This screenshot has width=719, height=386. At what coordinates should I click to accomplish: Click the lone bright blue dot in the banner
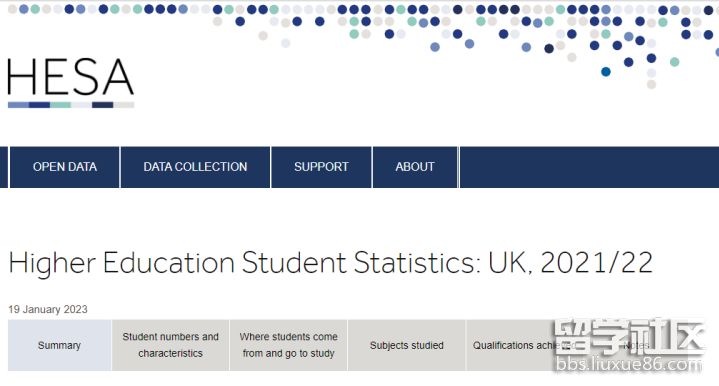(x=606, y=72)
